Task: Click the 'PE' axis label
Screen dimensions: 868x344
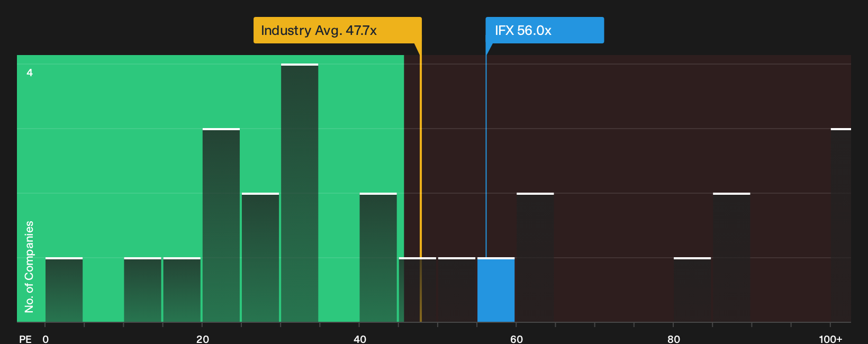Action: [x=25, y=339]
